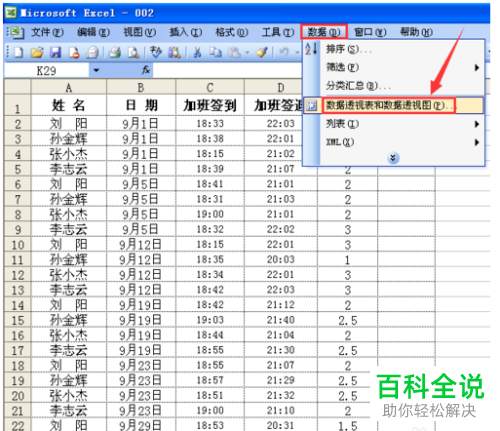This screenshot has height=431, width=500.
Task: Print with the printer icon
Action: (x=115, y=52)
